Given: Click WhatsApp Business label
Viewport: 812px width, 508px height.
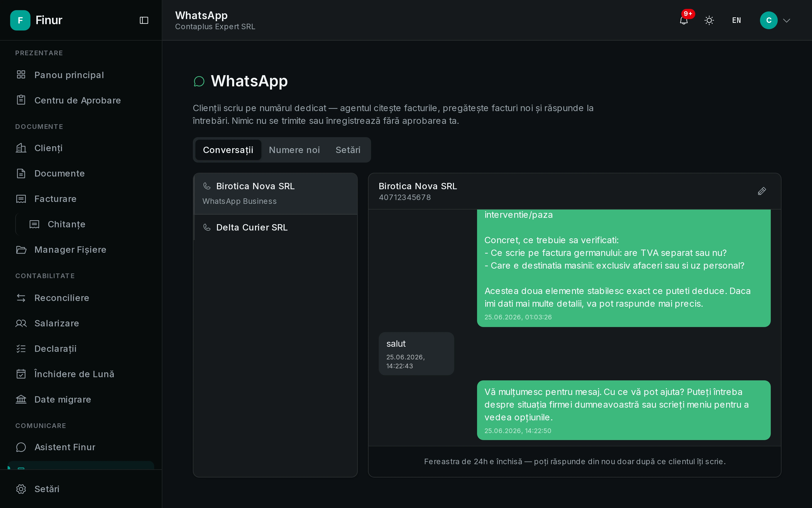Looking at the screenshot, I should [240, 201].
